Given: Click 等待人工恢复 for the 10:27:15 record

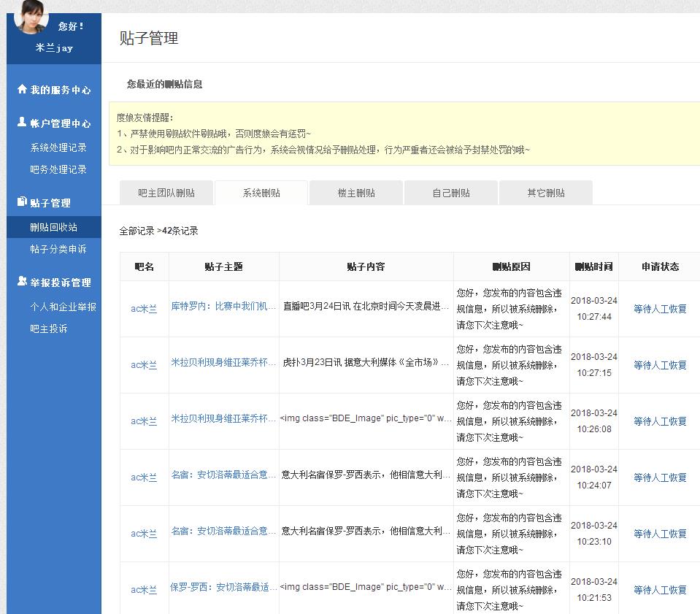Looking at the screenshot, I should coord(660,365).
